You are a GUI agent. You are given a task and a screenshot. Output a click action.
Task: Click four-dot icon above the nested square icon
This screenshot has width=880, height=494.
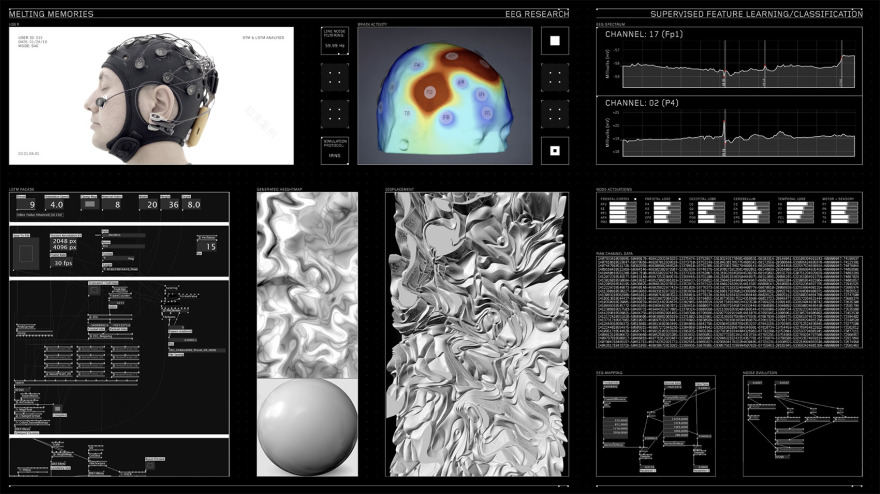(x=555, y=114)
